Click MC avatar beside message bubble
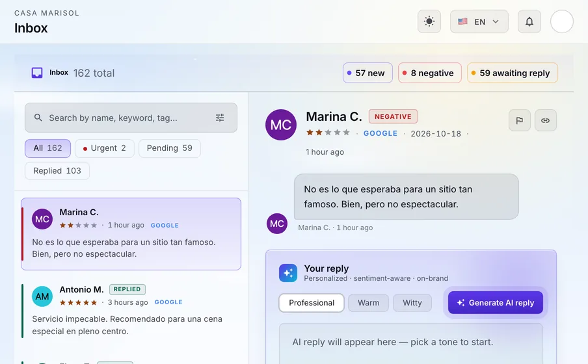This screenshot has height=364, width=588. [276, 224]
